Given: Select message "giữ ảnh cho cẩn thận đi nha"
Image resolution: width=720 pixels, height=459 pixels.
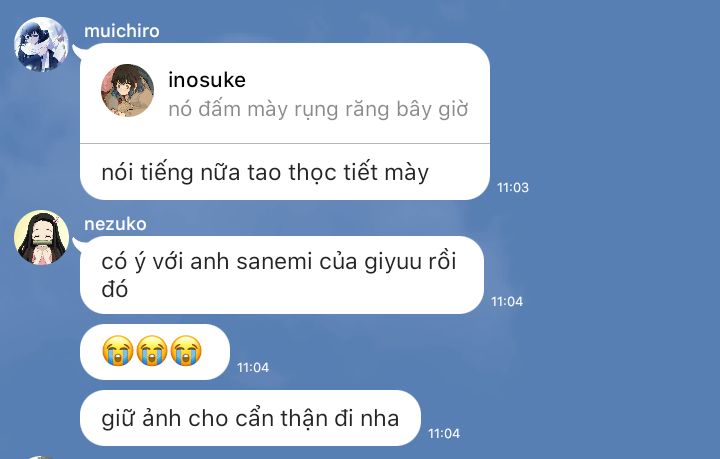Looking at the screenshot, I should [250, 419].
